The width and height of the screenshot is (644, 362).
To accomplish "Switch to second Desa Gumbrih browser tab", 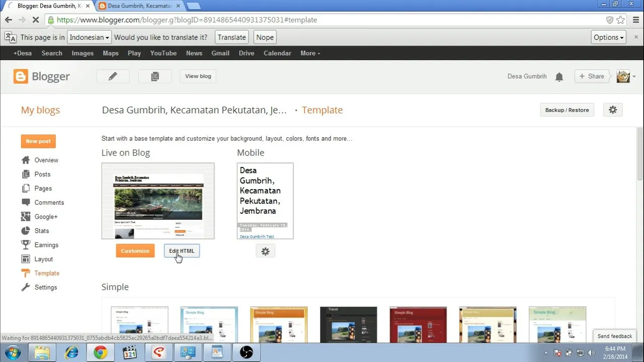I will [x=140, y=6].
